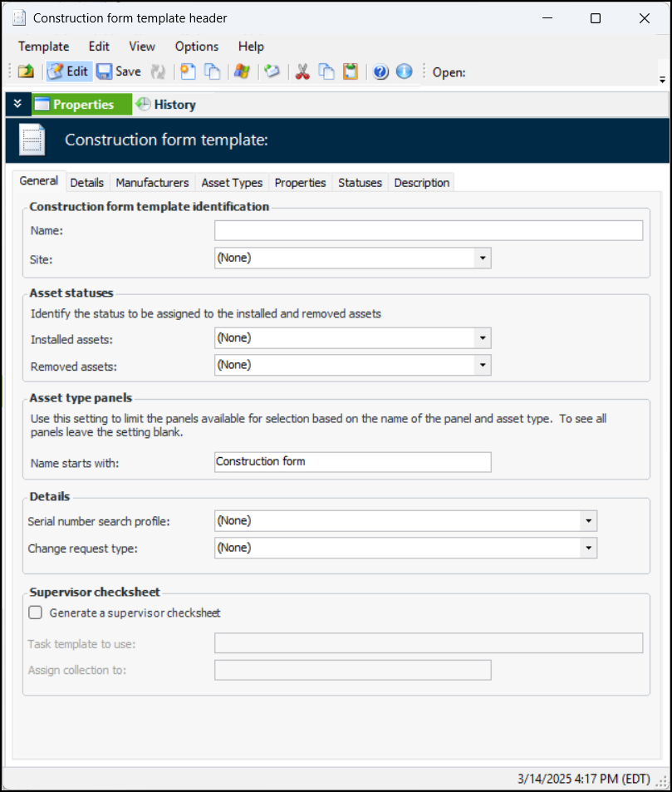Click the 'Name starts with' text field
This screenshot has width=672, height=792.
click(x=352, y=462)
